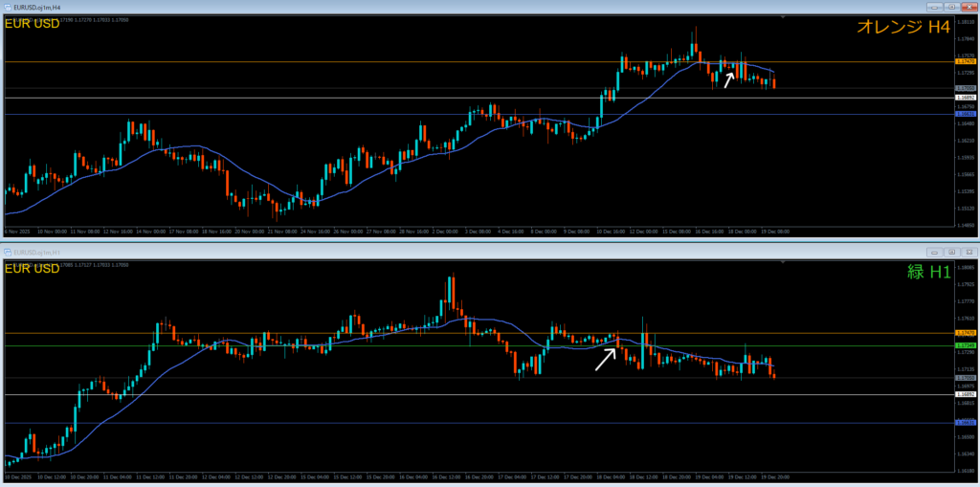Viewport: 980px width, 487px height.
Task: Restore the EURUSD H4 chart window
Action: pos(951,7)
